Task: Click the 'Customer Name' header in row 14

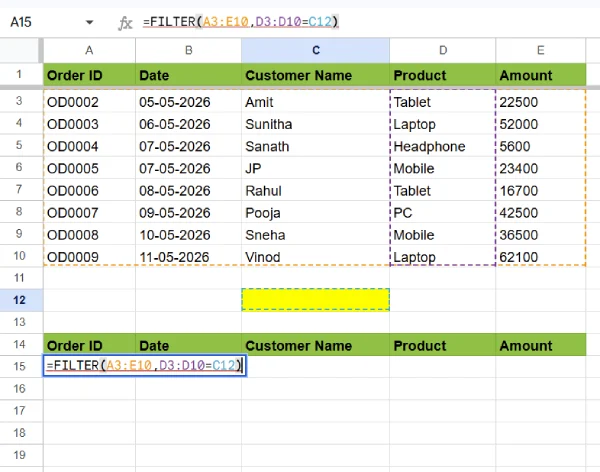Action: click(315, 345)
